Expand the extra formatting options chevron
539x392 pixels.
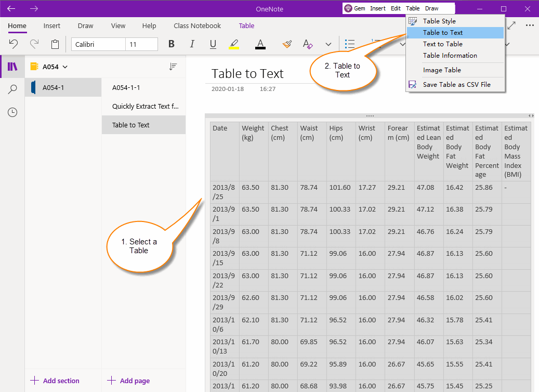(328, 44)
